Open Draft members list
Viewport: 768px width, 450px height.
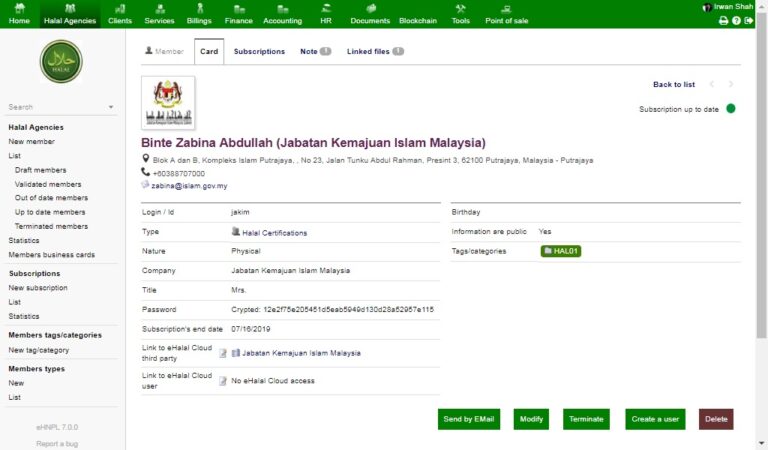pos(40,170)
